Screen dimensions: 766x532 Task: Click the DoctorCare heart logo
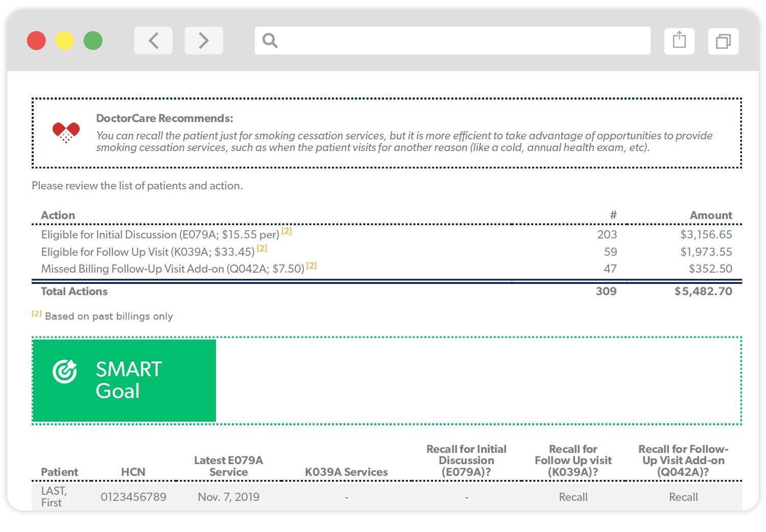pos(66,132)
